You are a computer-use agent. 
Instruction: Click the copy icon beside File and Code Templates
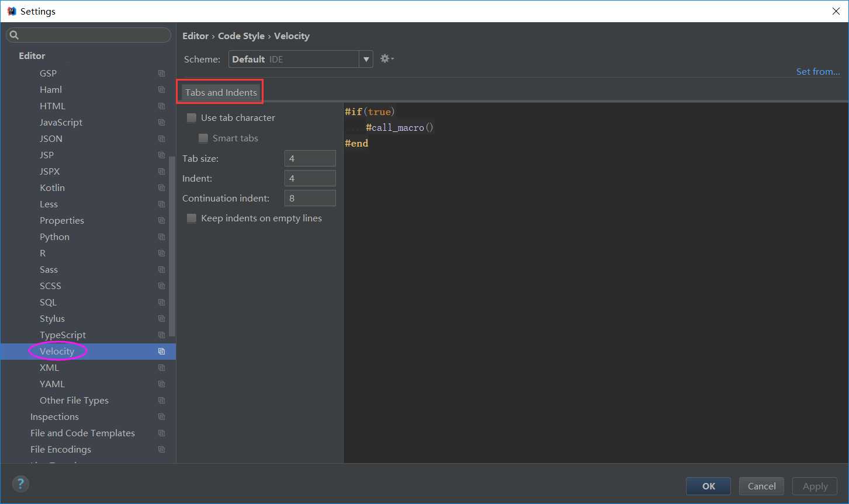(x=162, y=433)
